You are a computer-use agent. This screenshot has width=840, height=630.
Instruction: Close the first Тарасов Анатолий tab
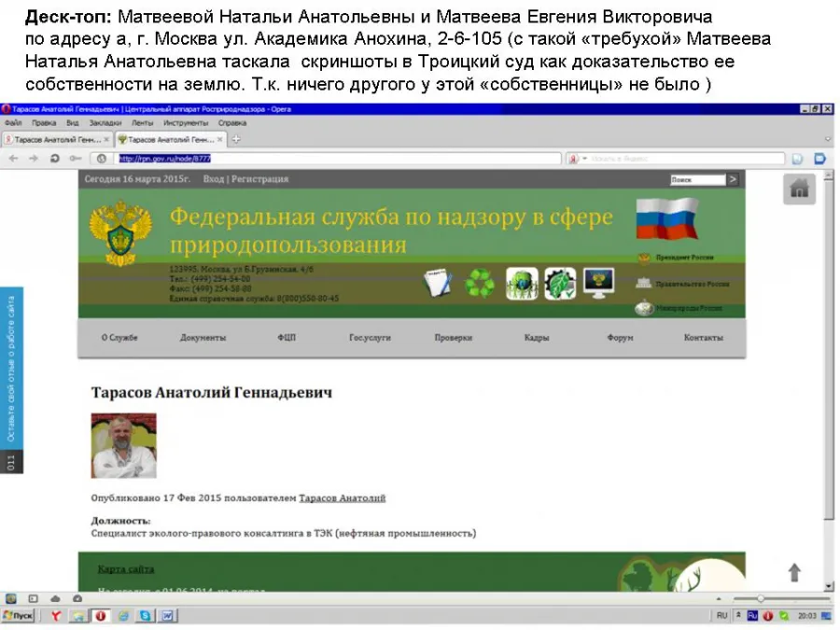pyautogui.click(x=106, y=139)
